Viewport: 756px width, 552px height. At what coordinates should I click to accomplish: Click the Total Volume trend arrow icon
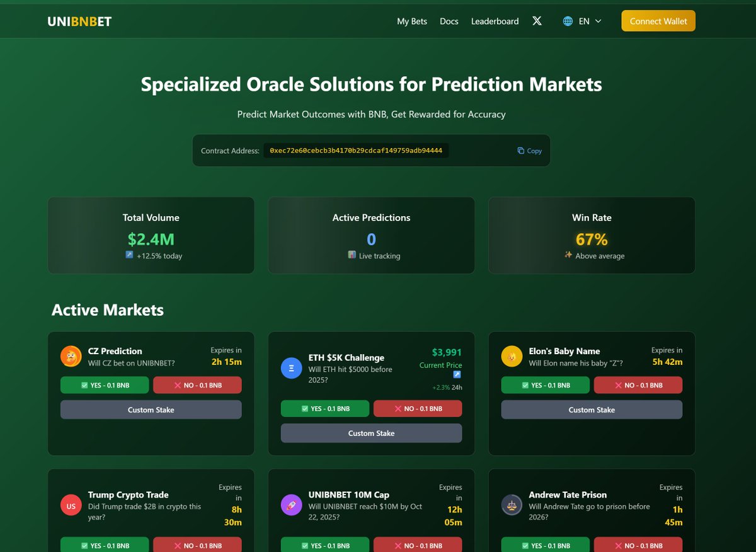coord(129,255)
